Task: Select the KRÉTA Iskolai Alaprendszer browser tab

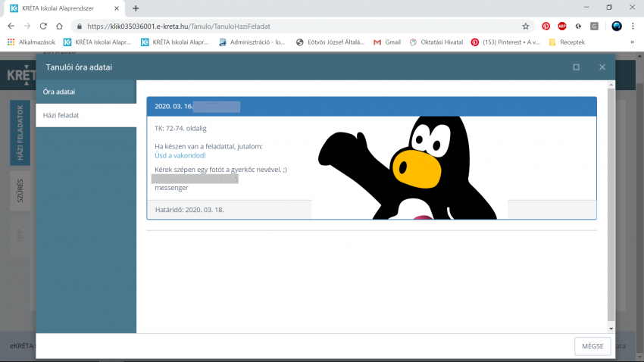Action: pos(65,8)
